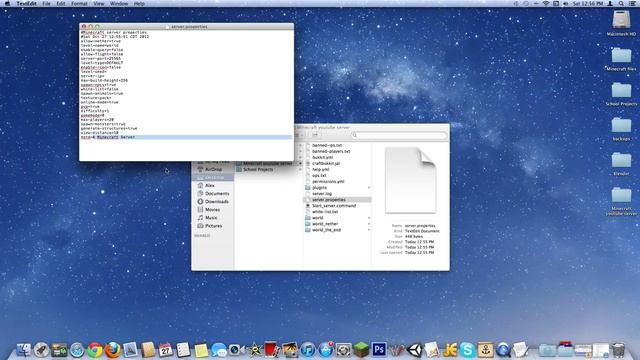Open the TextEdit application menu
Screen dimensions: 640x360
click(27, 3)
